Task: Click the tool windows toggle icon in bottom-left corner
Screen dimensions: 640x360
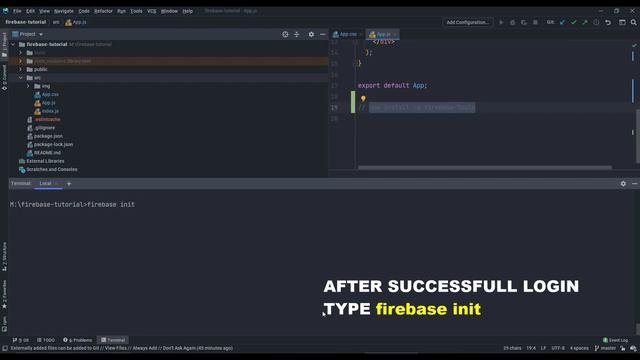Action: coord(5,348)
